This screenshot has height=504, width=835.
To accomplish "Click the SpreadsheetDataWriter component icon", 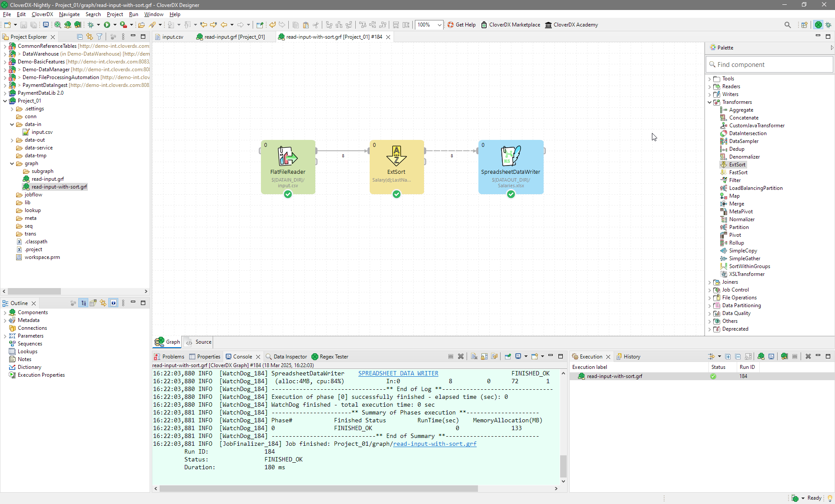I will (511, 156).
